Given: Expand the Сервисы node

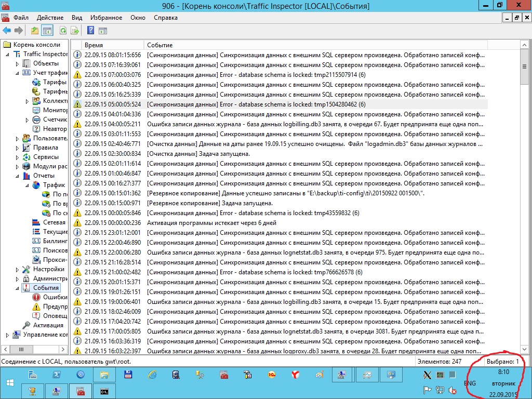Looking at the screenshot, I should [x=17, y=157].
